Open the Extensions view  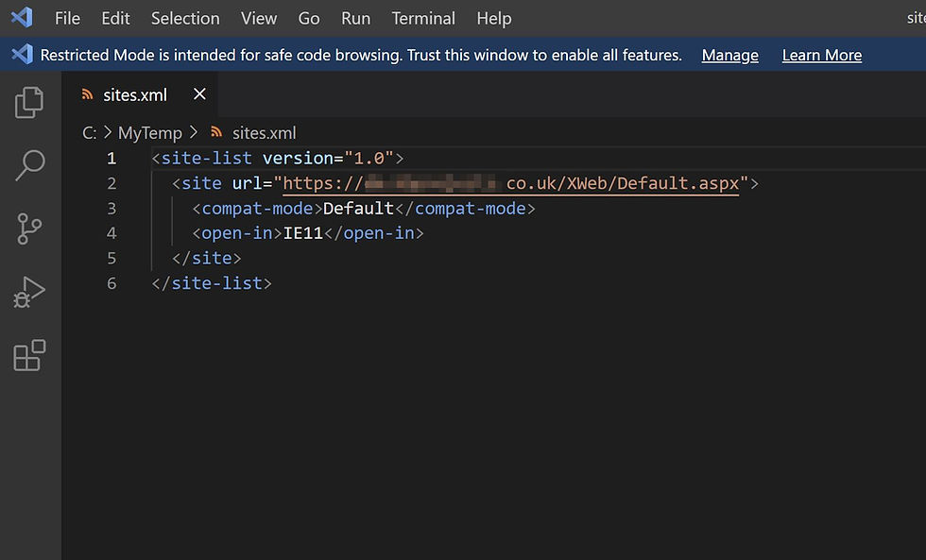point(29,355)
